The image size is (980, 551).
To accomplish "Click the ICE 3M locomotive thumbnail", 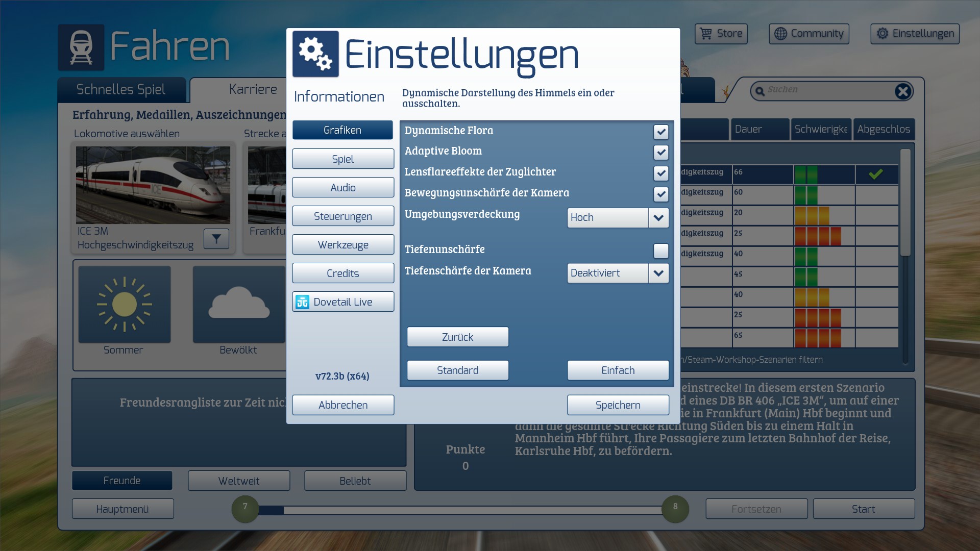I will pos(153,185).
